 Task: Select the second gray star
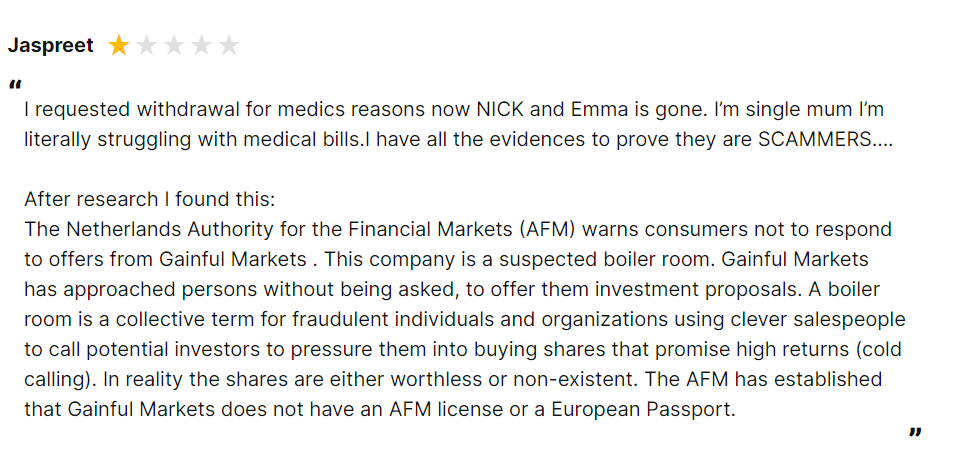click(146, 46)
